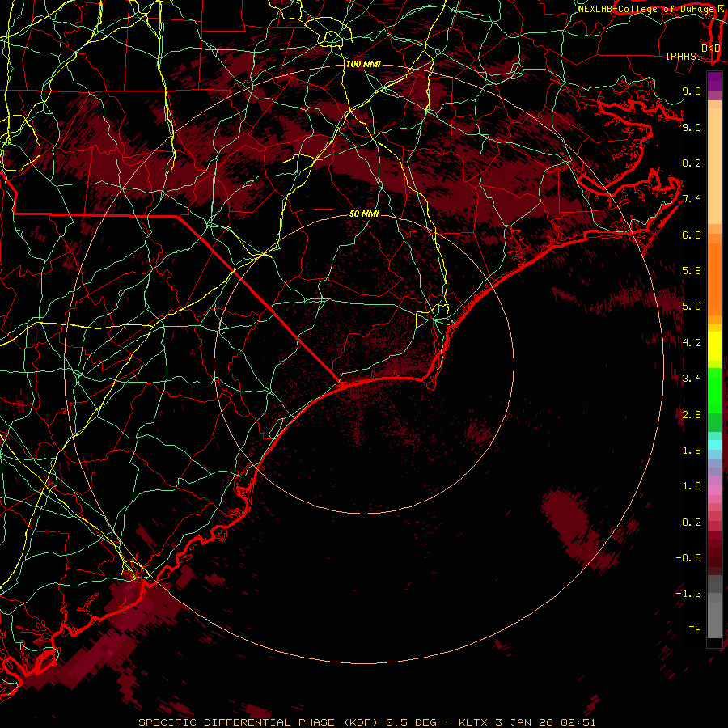Click the 1.8 scale value label
This screenshot has width=728, height=728.
(x=692, y=451)
